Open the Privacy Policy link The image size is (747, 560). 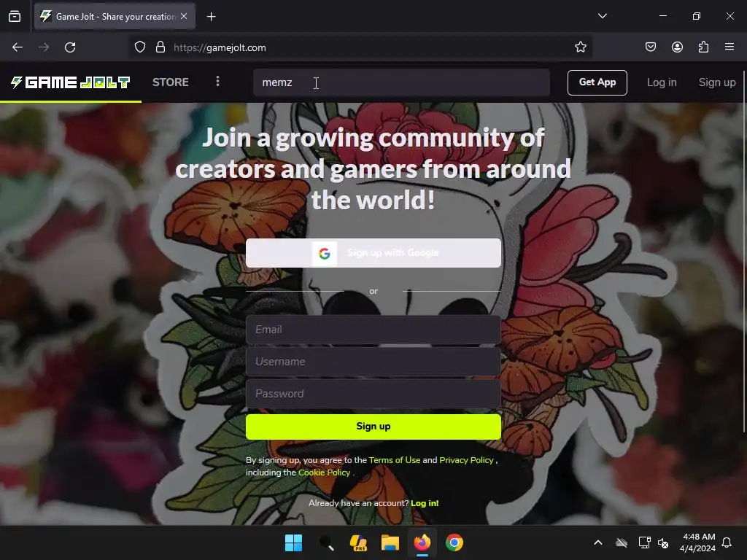coord(466,460)
